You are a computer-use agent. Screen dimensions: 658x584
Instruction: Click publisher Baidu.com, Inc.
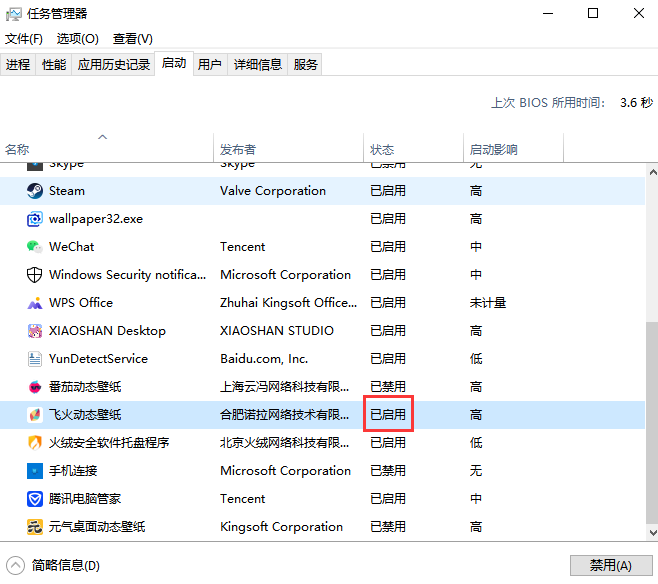[264, 359]
